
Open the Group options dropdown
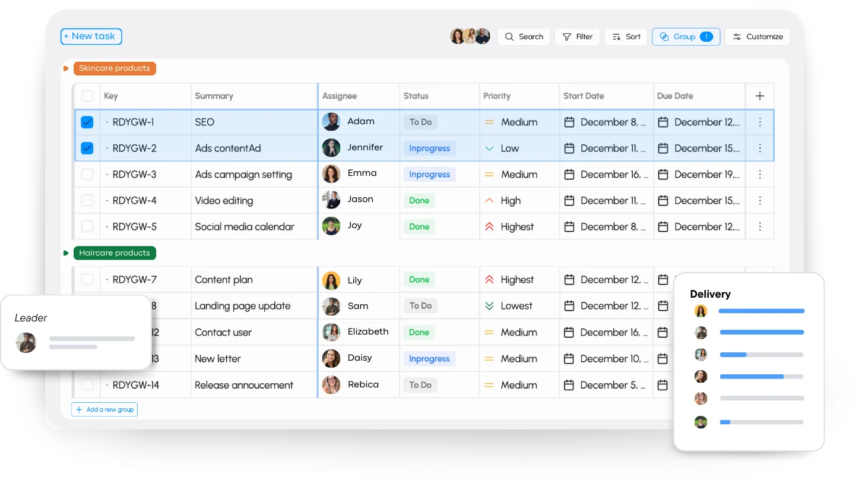(x=686, y=37)
